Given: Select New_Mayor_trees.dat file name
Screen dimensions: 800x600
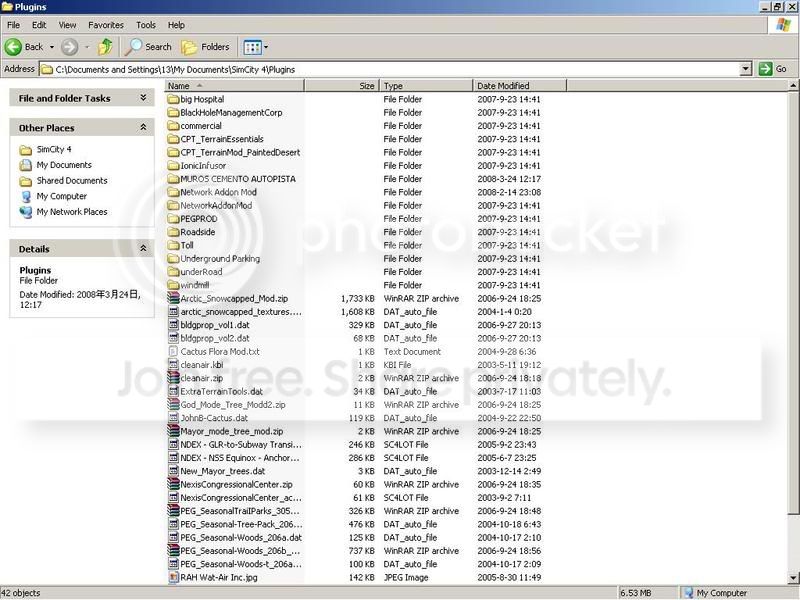Looking at the screenshot, I should (x=222, y=471).
